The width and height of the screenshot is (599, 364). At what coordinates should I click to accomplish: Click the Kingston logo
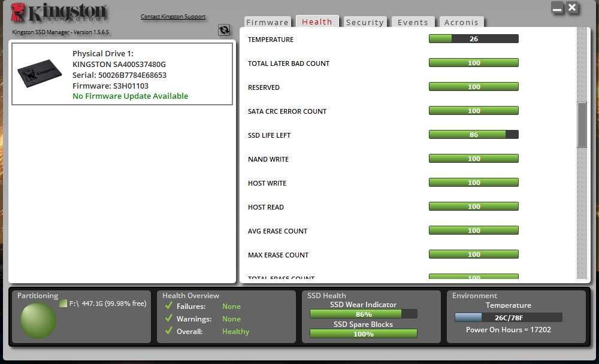59,13
